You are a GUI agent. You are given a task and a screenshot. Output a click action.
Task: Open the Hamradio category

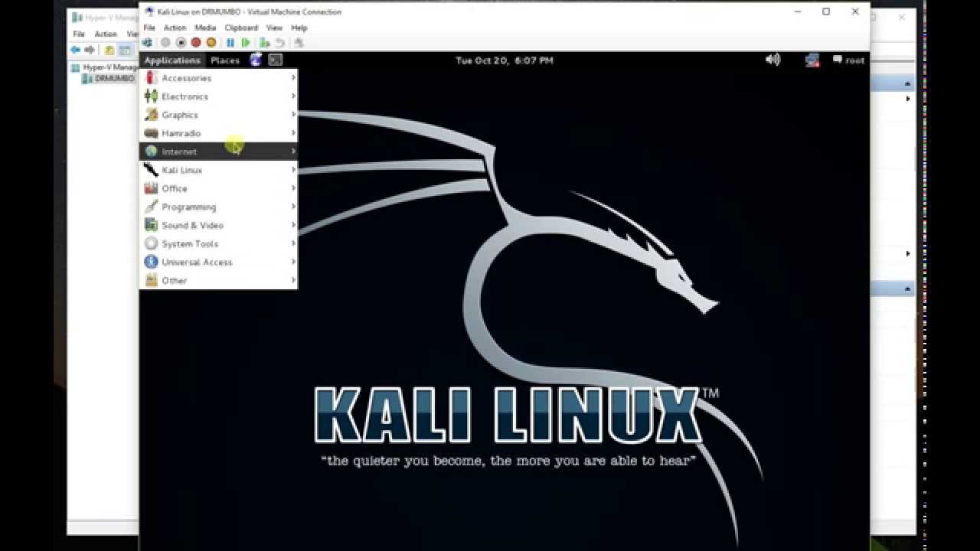coord(218,133)
